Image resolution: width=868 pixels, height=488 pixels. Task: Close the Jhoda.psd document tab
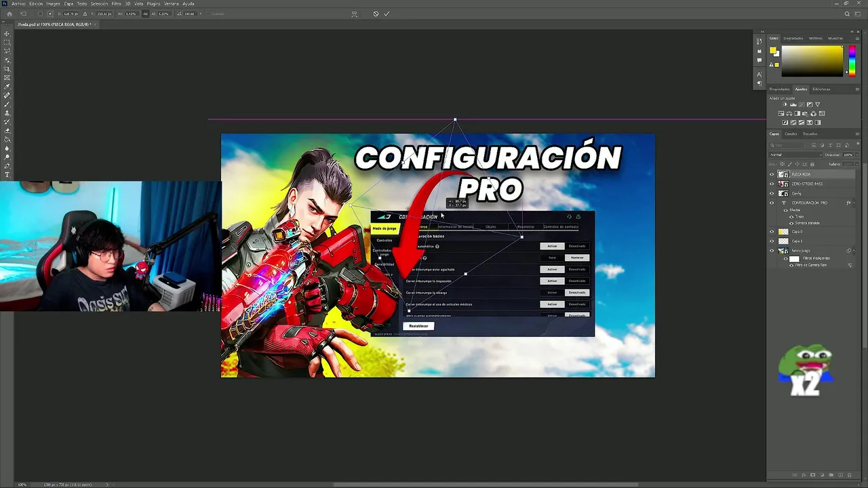(94, 24)
